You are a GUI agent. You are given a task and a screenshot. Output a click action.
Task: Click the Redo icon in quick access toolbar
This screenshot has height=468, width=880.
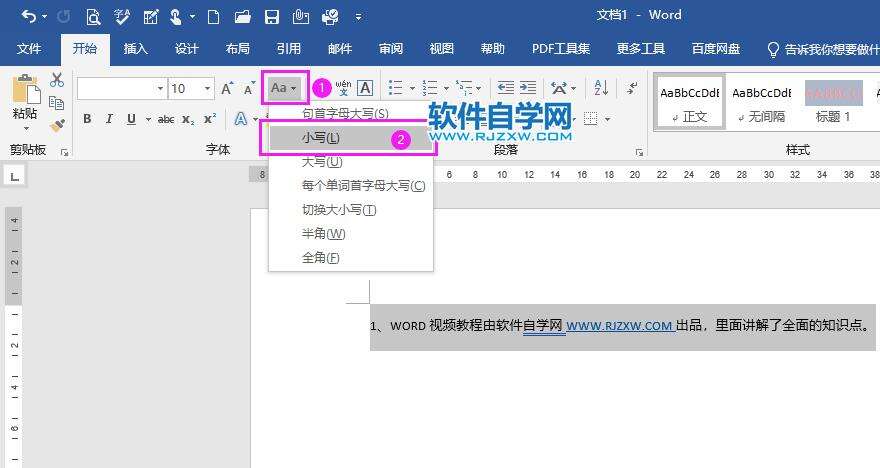click(63, 17)
